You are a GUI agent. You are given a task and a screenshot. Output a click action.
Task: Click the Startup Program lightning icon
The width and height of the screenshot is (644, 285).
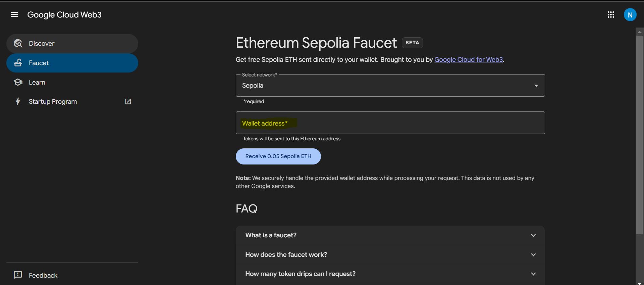coord(18,101)
